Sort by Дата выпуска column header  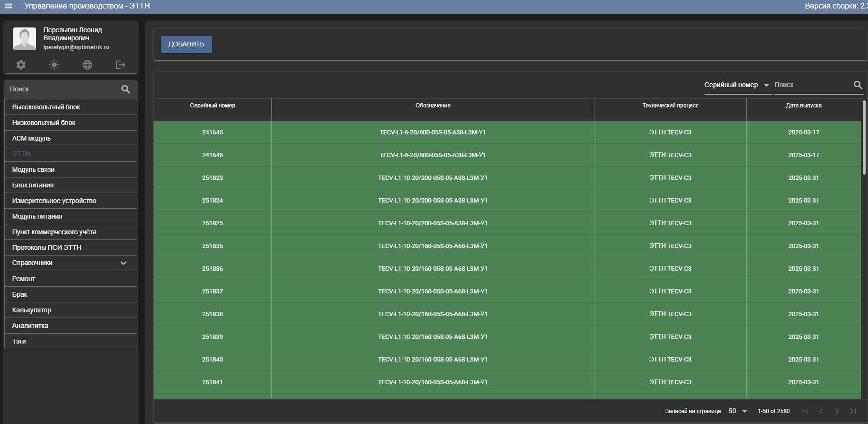tap(804, 106)
